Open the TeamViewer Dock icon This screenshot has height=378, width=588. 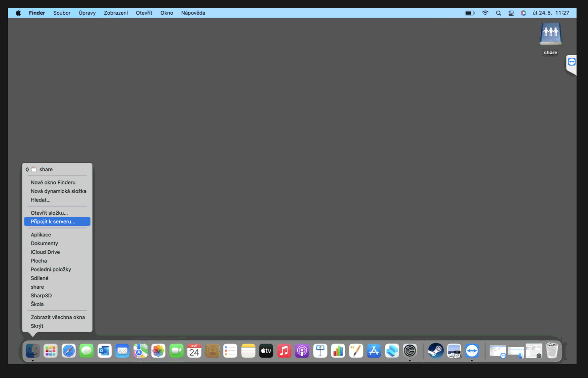tap(472, 351)
